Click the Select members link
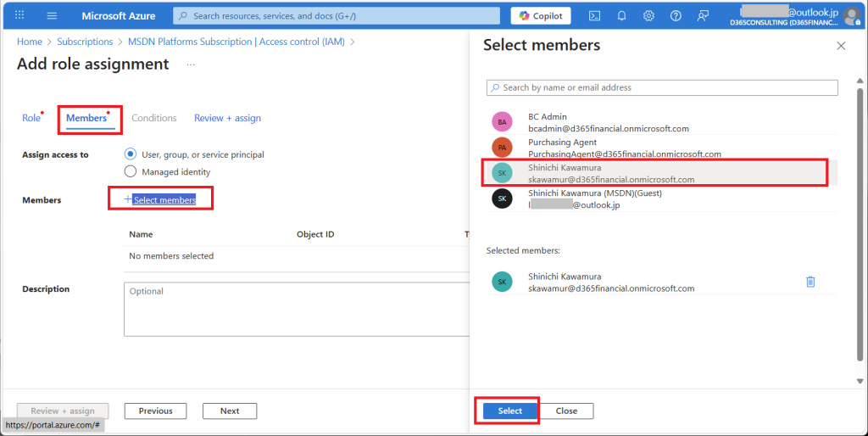 (164, 199)
